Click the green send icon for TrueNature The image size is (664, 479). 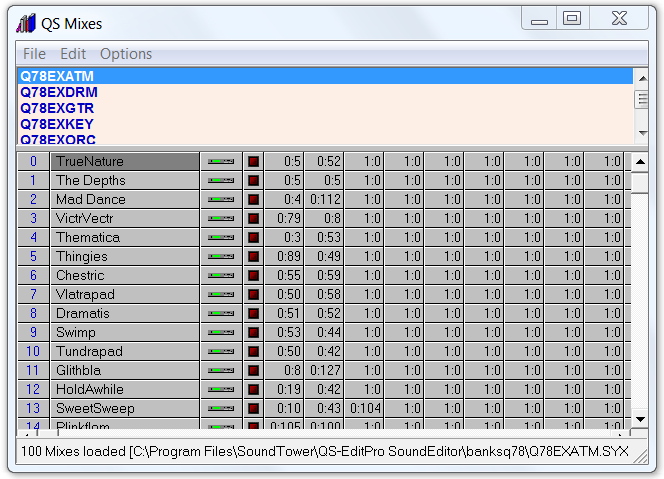(221, 161)
